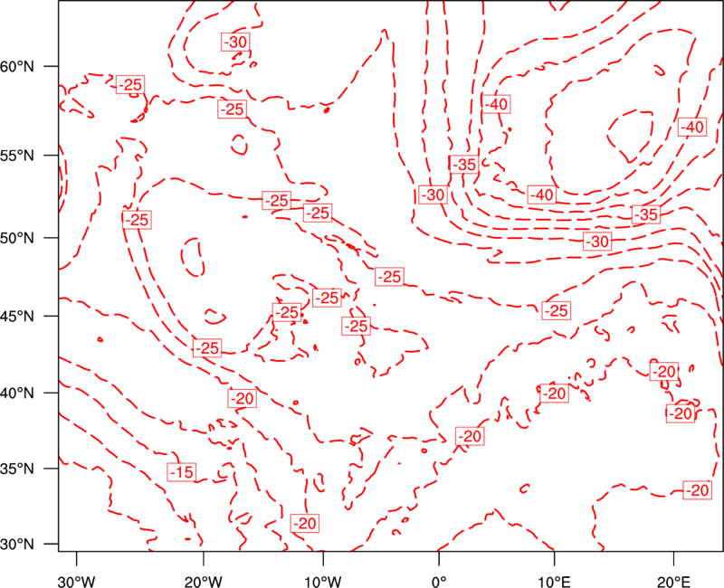The width and height of the screenshot is (724, 588).
Task: Click the 35°N latitude axis label
Action: [17, 469]
